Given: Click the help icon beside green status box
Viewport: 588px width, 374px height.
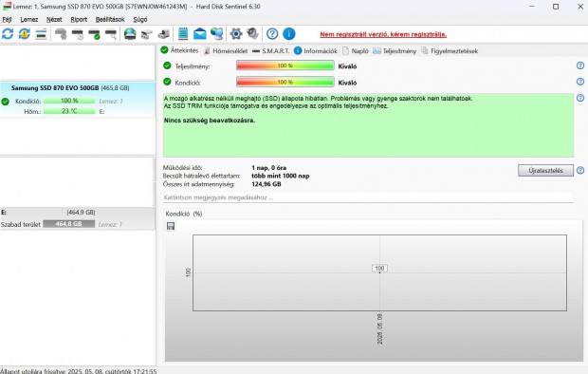Looking at the screenshot, I should click(580, 98).
